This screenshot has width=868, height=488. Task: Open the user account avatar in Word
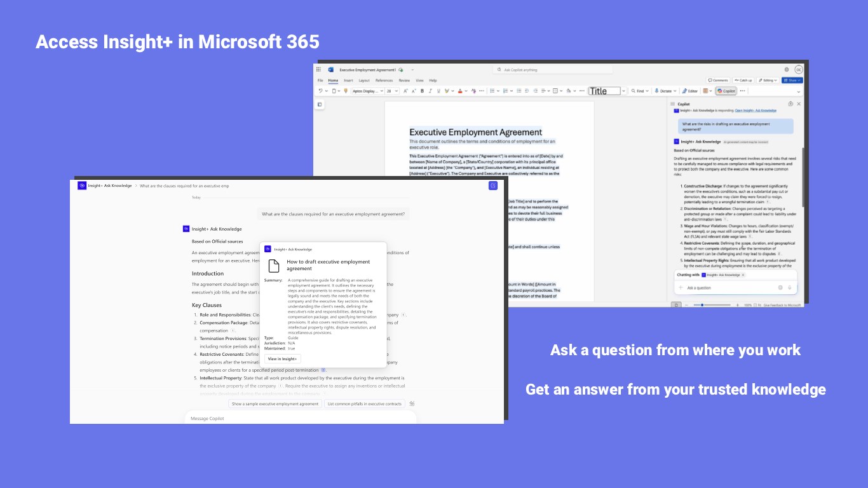pyautogui.click(x=799, y=69)
